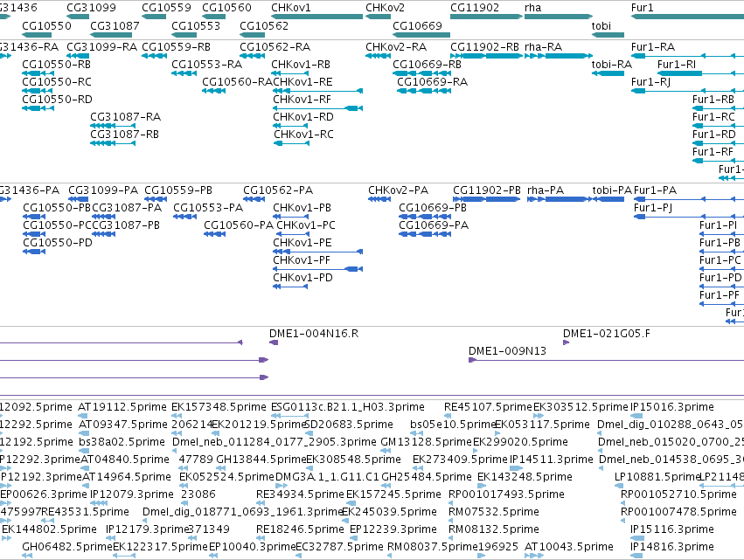
Task: Click EST GH13844.5prime
Action: pos(261,460)
